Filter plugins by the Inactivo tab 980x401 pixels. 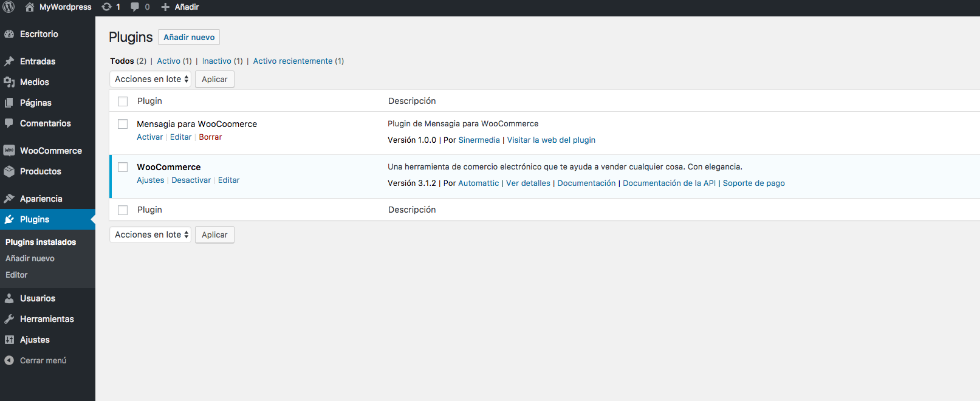tap(216, 61)
